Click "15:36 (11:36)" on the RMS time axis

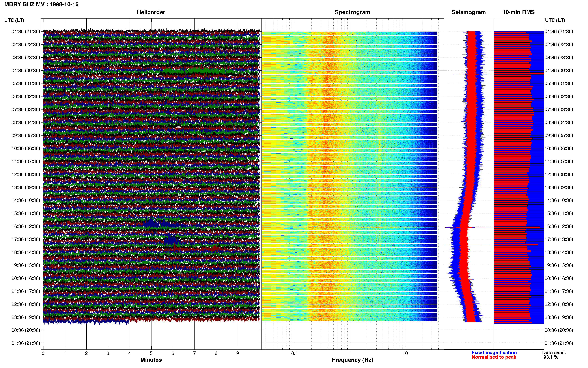(x=559, y=213)
